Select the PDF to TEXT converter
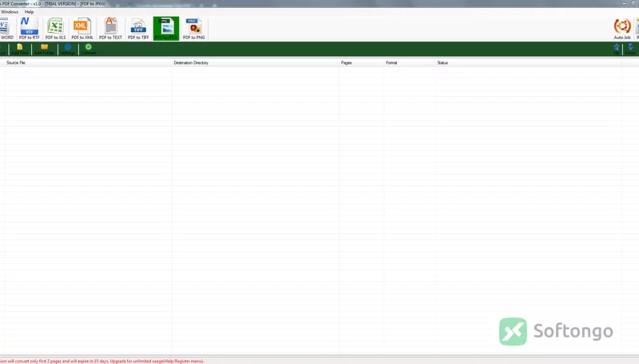 point(110,29)
